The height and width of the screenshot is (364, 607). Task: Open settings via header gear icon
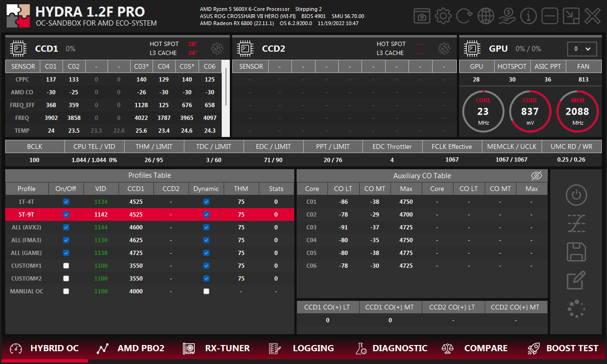(443, 16)
